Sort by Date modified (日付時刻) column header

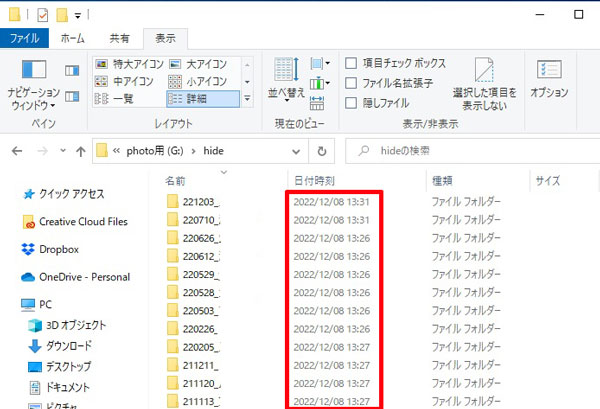[314, 181]
